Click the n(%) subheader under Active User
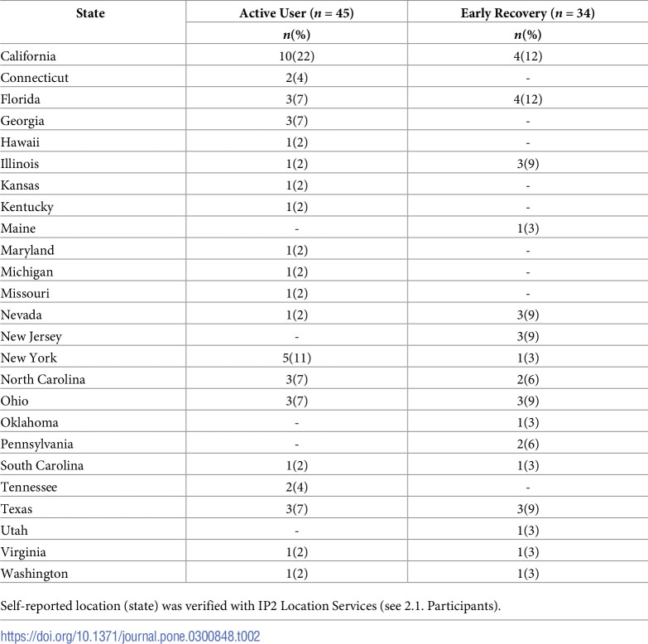 click(x=296, y=35)
